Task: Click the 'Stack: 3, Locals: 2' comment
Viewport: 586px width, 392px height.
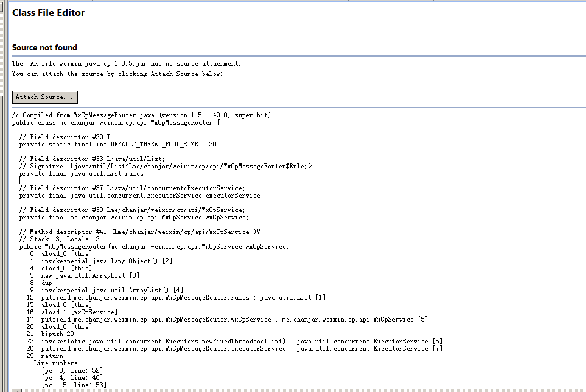Action: (x=60, y=239)
